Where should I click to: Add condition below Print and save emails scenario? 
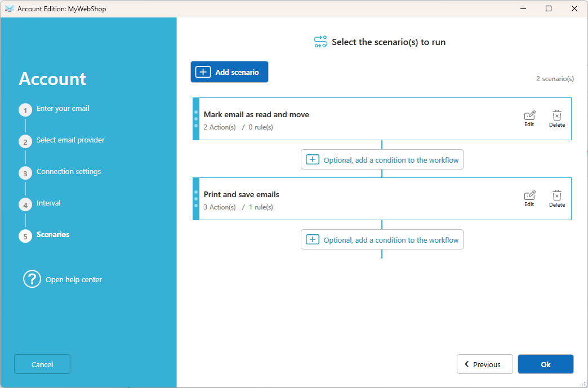(382, 239)
